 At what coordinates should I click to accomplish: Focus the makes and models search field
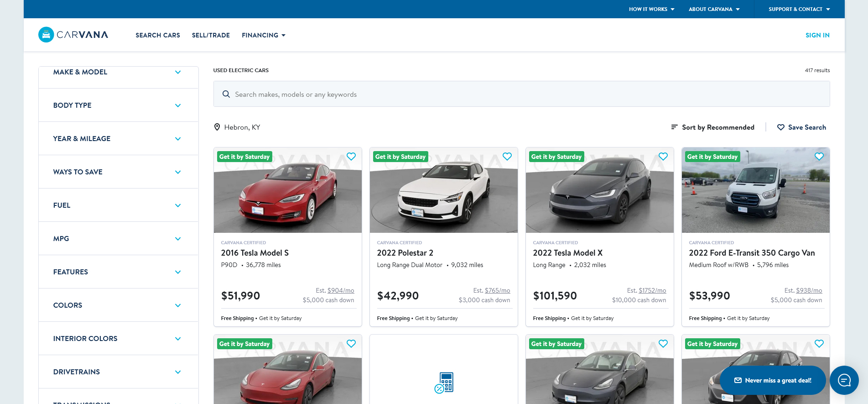click(x=521, y=94)
